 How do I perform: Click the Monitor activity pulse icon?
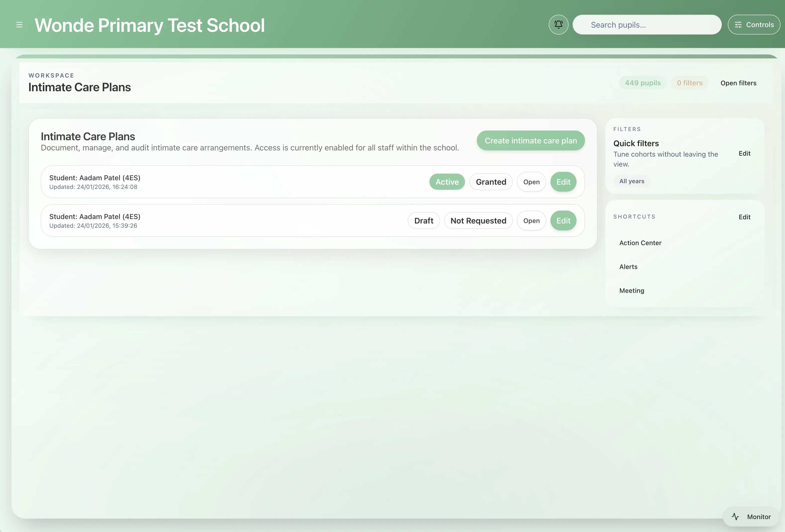(x=735, y=517)
